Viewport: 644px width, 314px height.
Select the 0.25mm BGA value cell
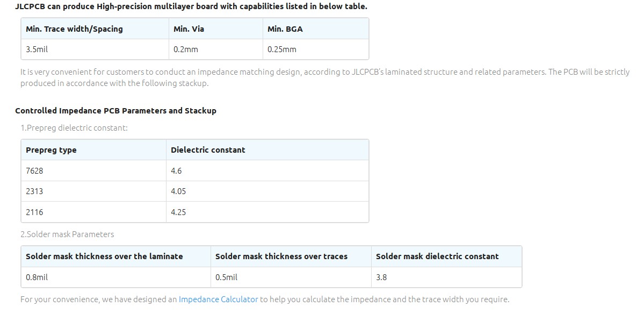pyautogui.click(x=316, y=49)
